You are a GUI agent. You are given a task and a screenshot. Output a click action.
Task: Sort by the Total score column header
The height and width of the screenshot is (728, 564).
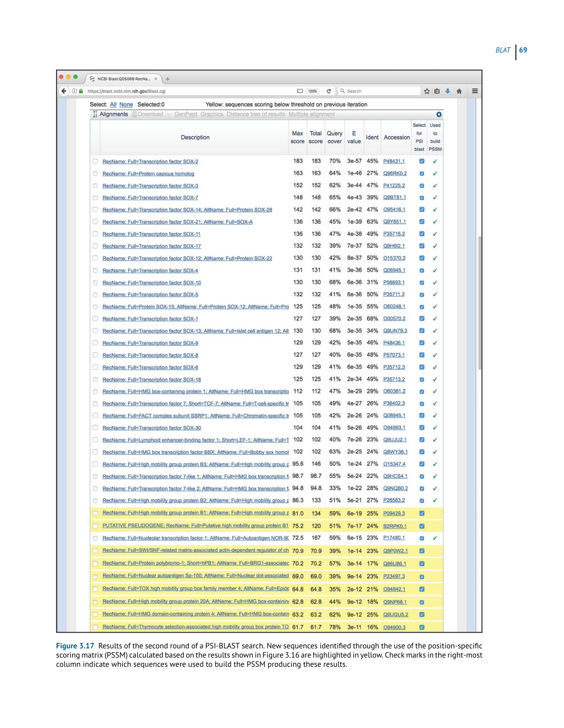coord(315,138)
